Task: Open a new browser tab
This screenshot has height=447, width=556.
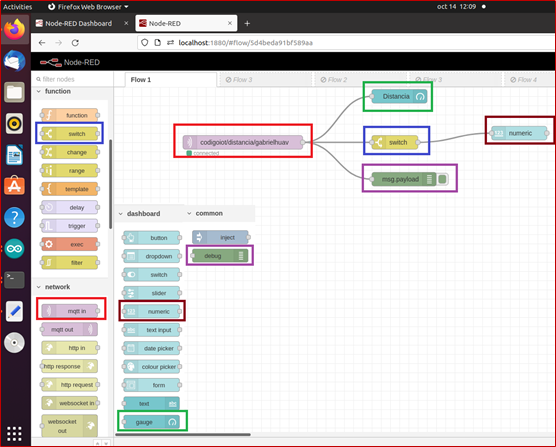Action: (247, 23)
